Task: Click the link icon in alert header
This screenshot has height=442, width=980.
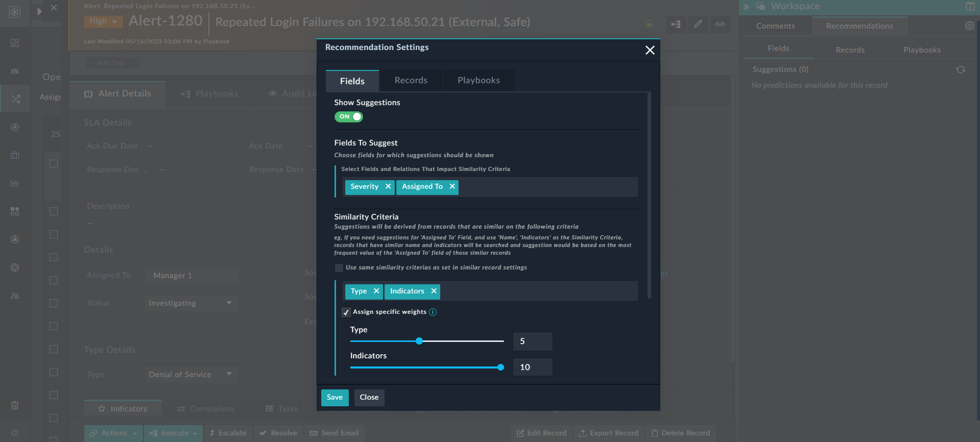Action: point(720,24)
